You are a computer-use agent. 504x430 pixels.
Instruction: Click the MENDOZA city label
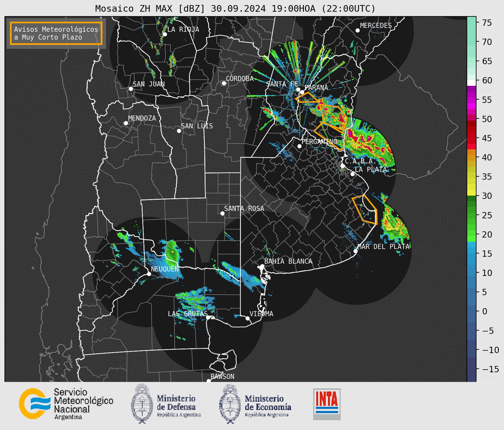pyautogui.click(x=142, y=118)
